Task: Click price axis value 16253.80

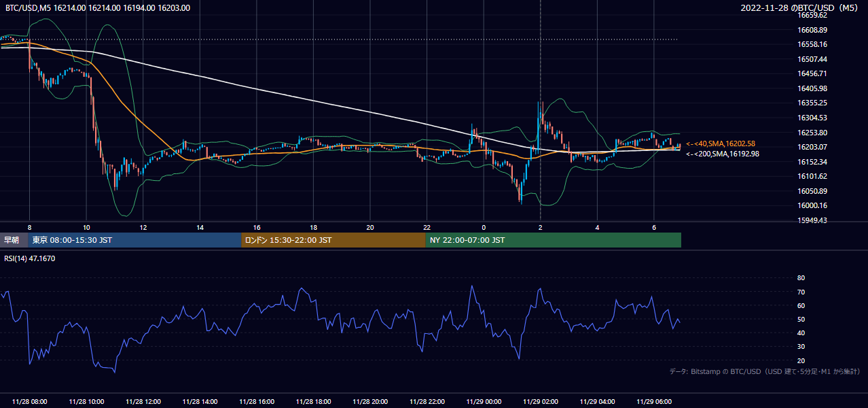Action: (814, 132)
